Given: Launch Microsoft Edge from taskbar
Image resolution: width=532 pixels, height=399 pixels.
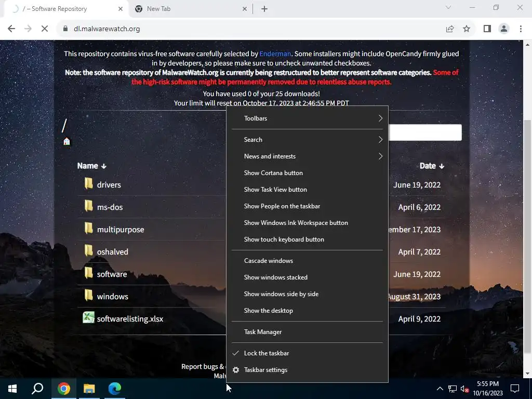Looking at the screenshot, I should (115, 389).
